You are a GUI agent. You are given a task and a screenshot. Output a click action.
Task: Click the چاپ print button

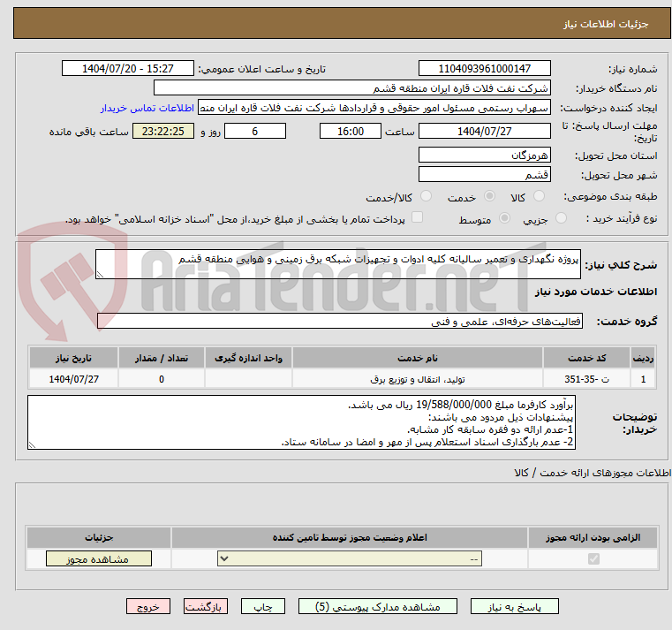click(263, 607)
